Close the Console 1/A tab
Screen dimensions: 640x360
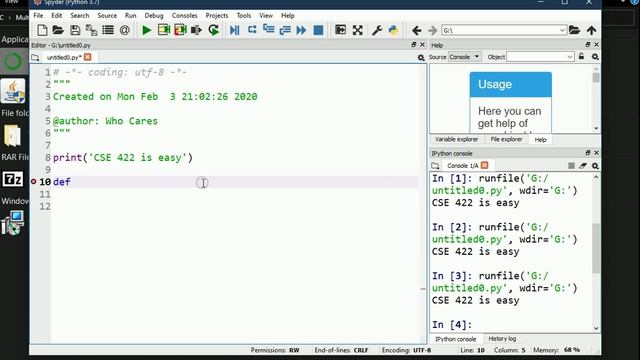[484, 165]
